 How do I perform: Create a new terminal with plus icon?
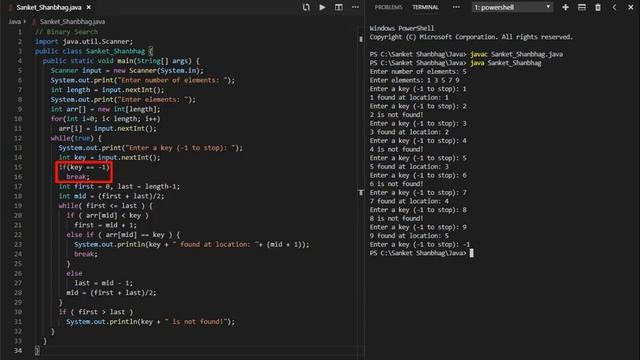point(565,7)
